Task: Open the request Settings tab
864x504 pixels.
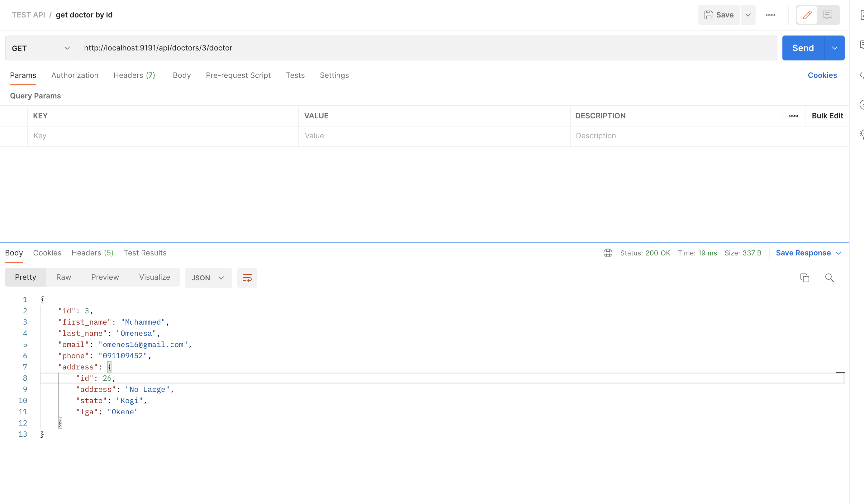Action: (334, 75)
